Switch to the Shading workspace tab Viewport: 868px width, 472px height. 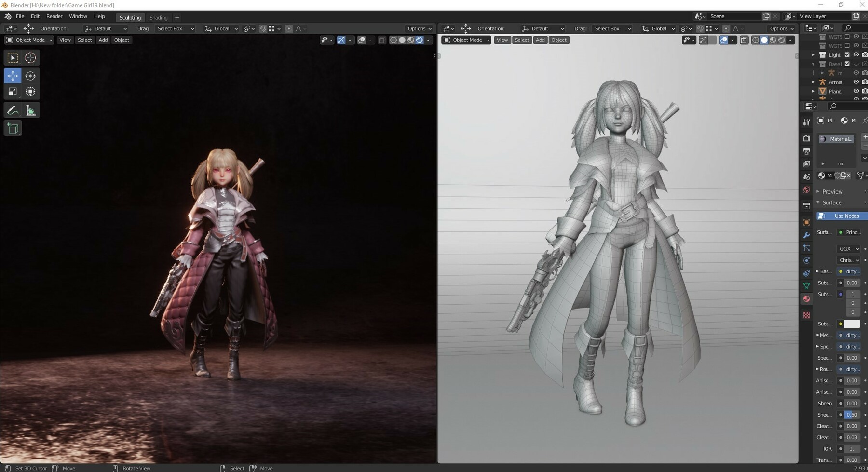158,17
